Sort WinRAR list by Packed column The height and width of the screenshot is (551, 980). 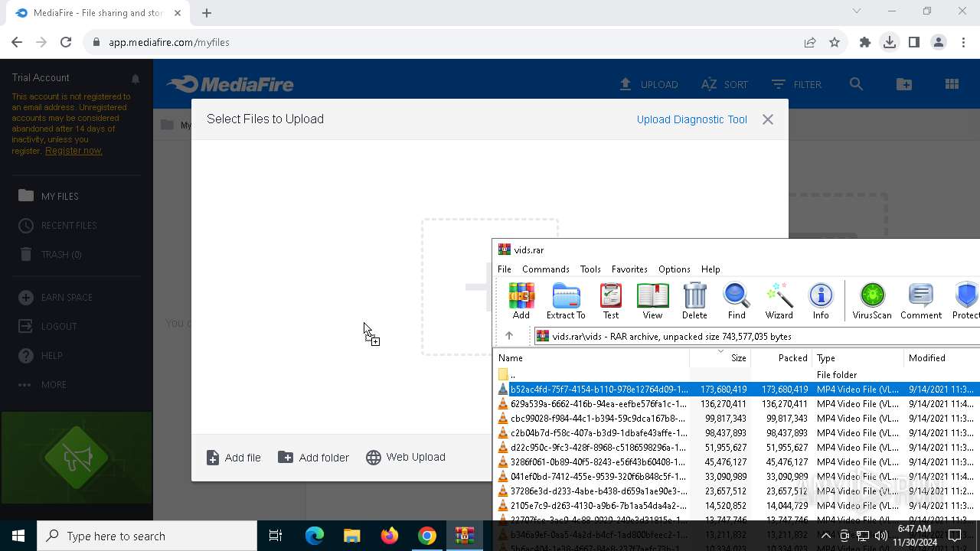[x=782, y=358]
